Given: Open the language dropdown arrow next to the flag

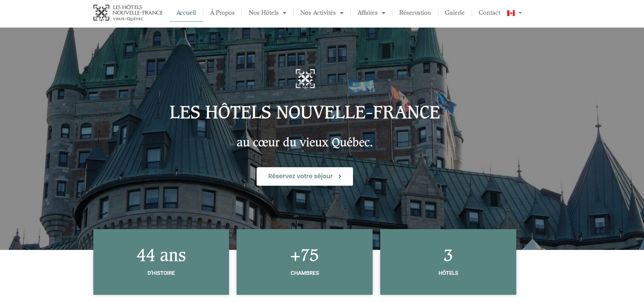Looking at the screenshot, I should (520, 13).
